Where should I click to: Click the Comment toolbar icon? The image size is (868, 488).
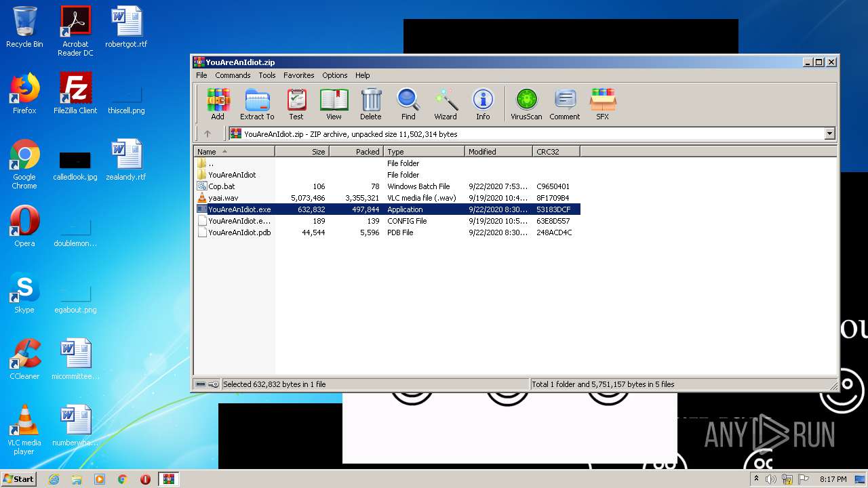click(565, 104)
